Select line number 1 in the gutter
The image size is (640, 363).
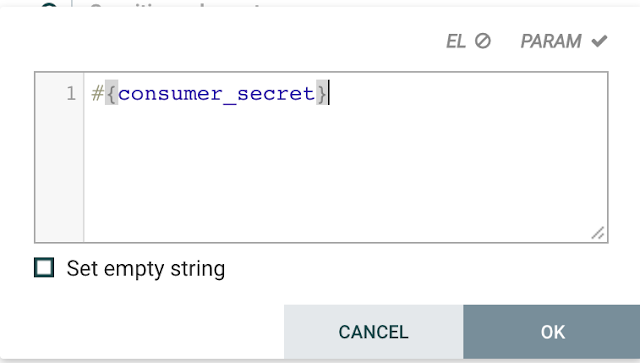click(71, 94)
